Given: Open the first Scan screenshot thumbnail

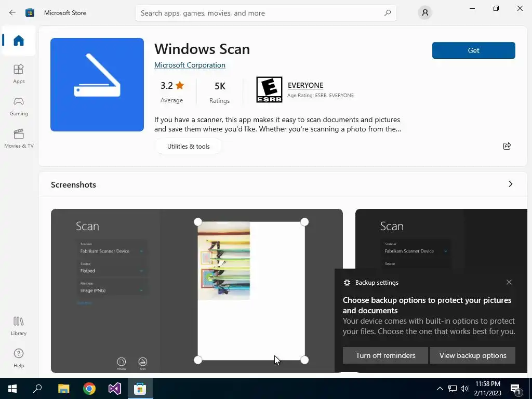Looking at the screenshot, I should click(197, 291).
